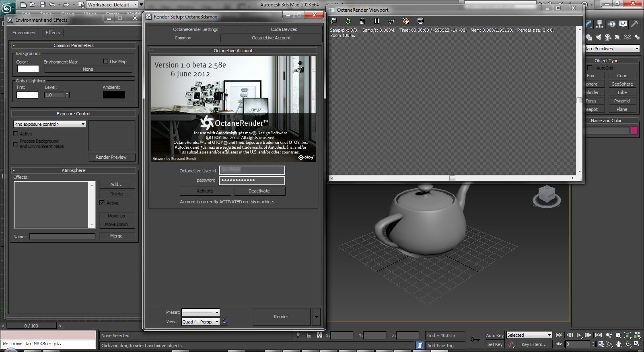This screenshot has height=352, width=644.
Task: Enable Process Background and Environment Maps checkbox
Action: [x=16, y=144]
